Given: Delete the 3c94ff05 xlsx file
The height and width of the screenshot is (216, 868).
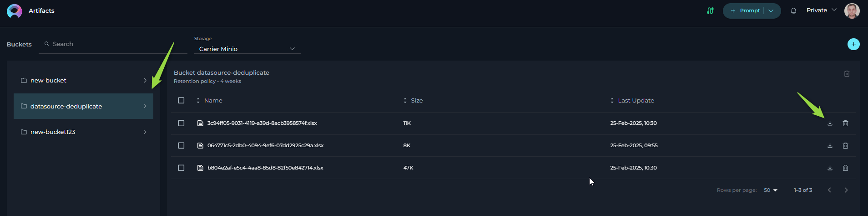Looking at the screenshot, I should click(845, 123).
